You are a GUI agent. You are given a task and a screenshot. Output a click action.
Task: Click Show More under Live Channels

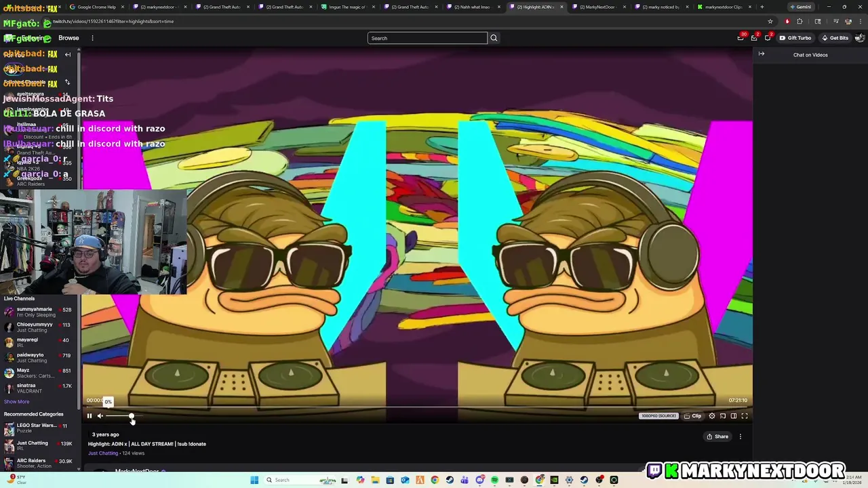click(x=16, y=401)
